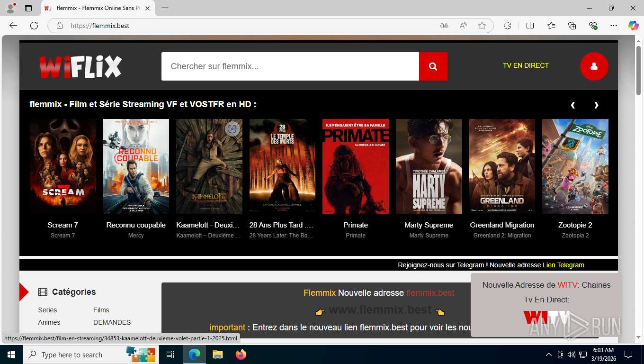Open the notification center icon
This screenshot has width=644, height=364.
point(628,355)
